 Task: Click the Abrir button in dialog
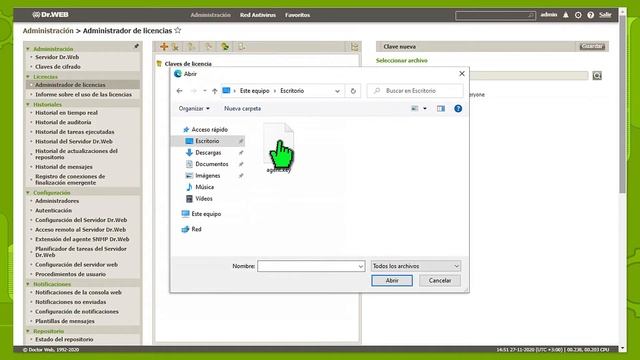click(x=392, y=280)
